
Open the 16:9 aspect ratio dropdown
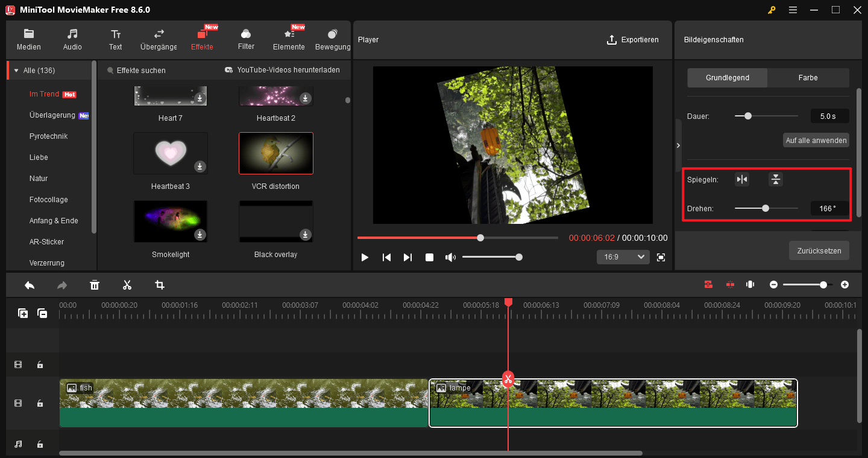623,256
